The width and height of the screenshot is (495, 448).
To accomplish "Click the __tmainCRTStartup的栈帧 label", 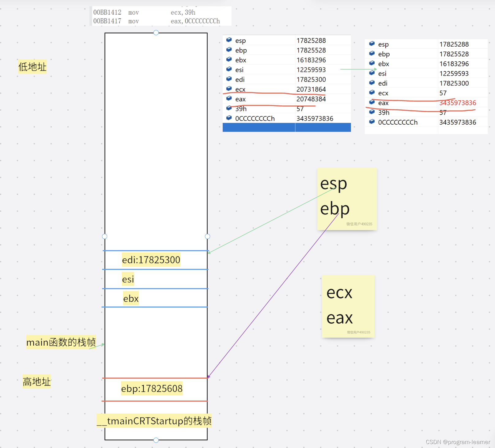I will [154, 421].
